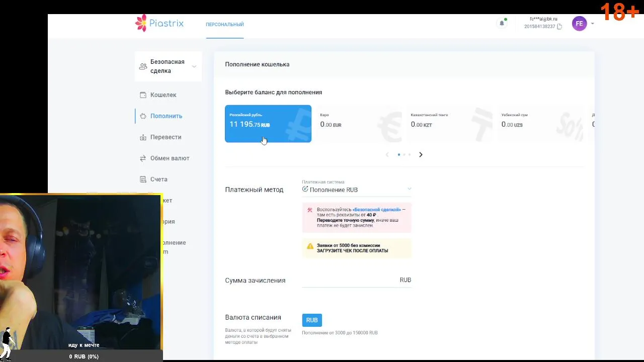Open Перевести in the sidebar
644x362 pixels.
tap(166, 137)
